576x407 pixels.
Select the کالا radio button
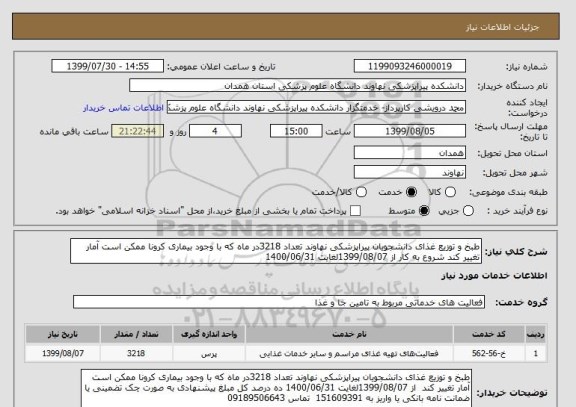coord(450,192)
